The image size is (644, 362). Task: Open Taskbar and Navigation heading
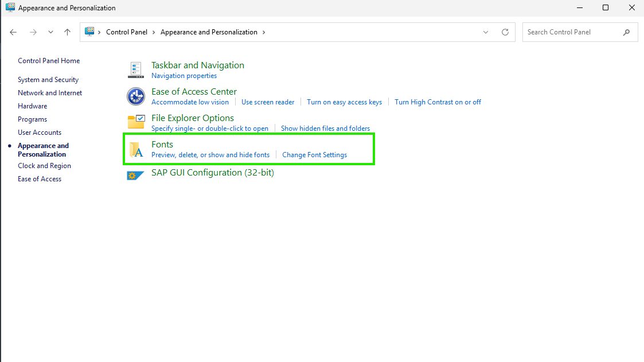[197, 65]
